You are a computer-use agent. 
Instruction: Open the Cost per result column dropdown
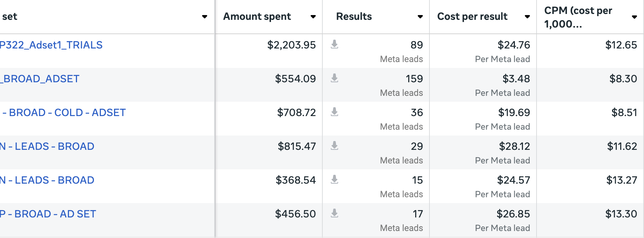pos(527,17)
